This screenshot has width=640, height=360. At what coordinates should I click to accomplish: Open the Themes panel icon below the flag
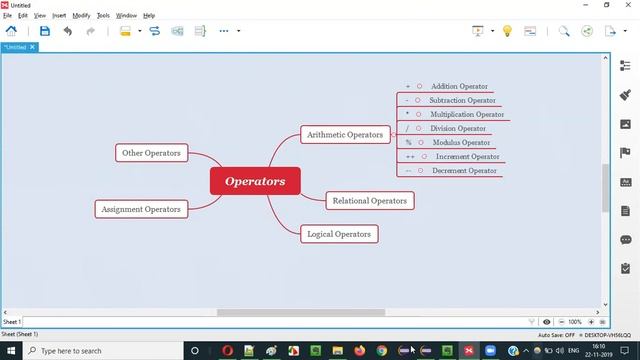coord(625,182)
